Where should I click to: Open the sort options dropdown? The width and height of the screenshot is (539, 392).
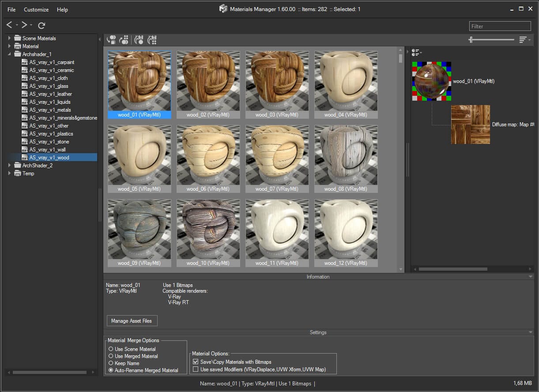click(524, 40)
